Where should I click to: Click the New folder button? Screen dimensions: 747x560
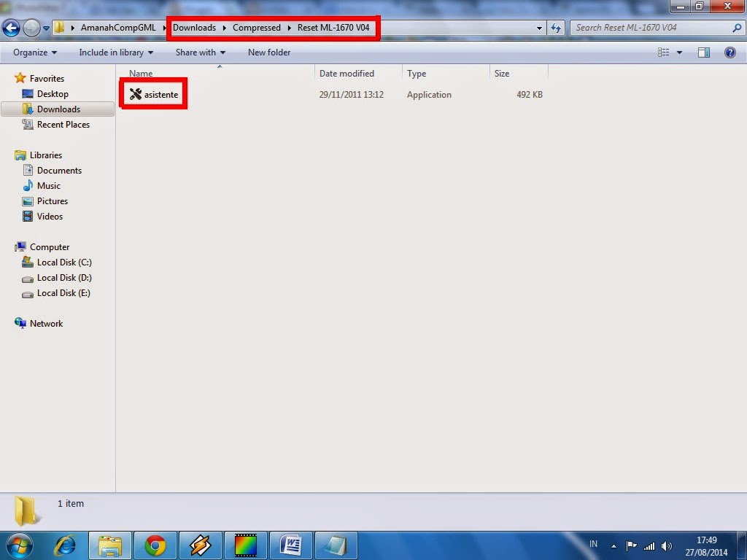[268, 52]
